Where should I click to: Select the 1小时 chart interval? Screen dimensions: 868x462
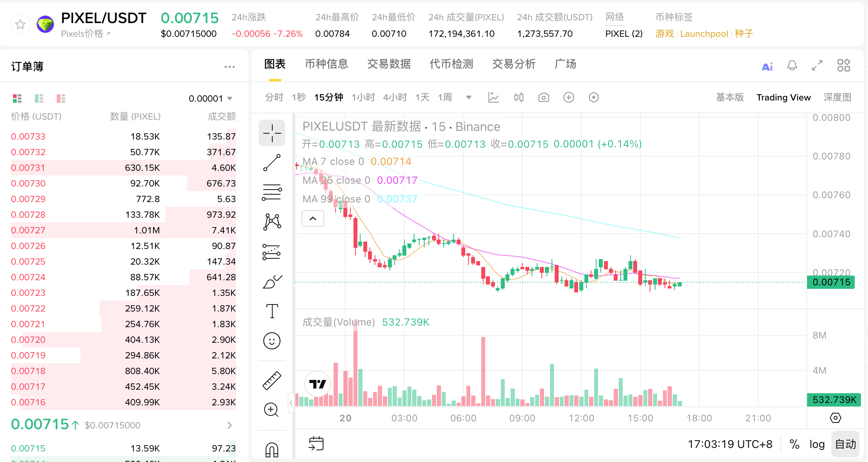[x=363, y=97]
